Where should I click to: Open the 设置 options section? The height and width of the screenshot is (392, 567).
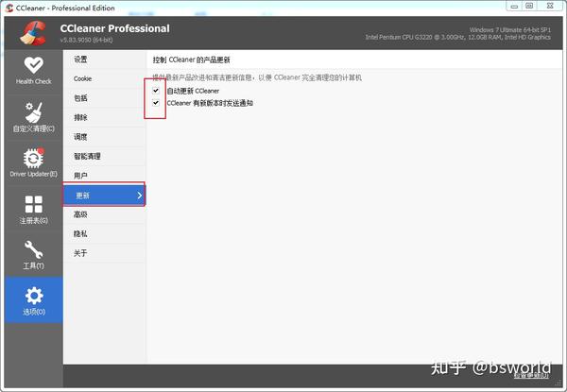tap(105, 60)
